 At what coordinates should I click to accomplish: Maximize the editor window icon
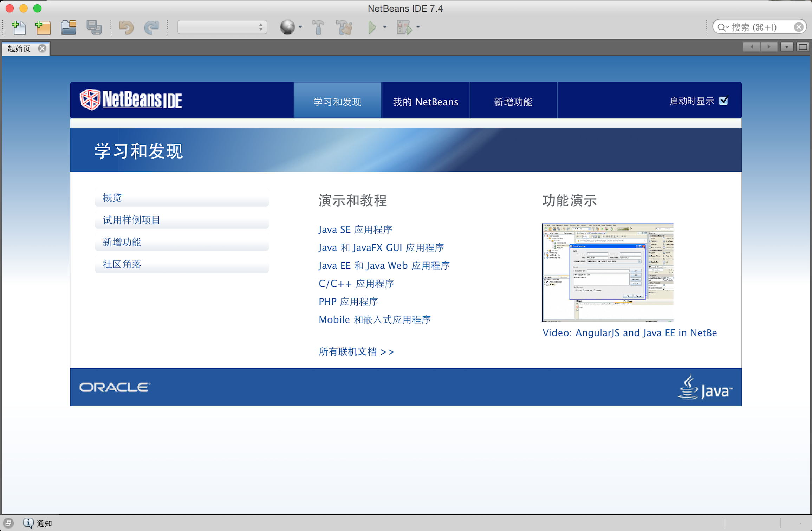(x=803, y=47)
